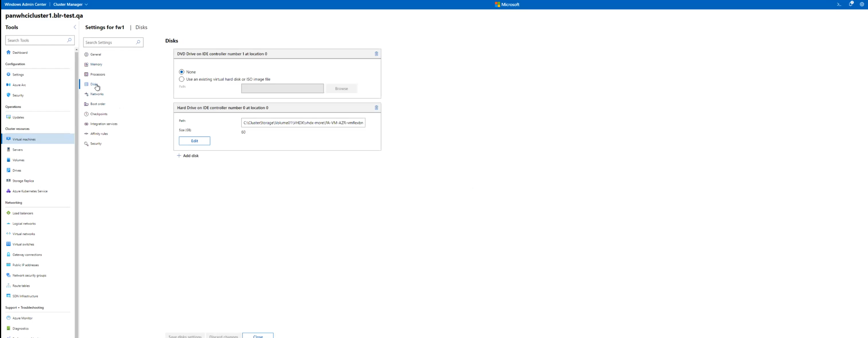Open the Networks settings page
This screenshot has height=338, width=868.
[x=97, y=94]
